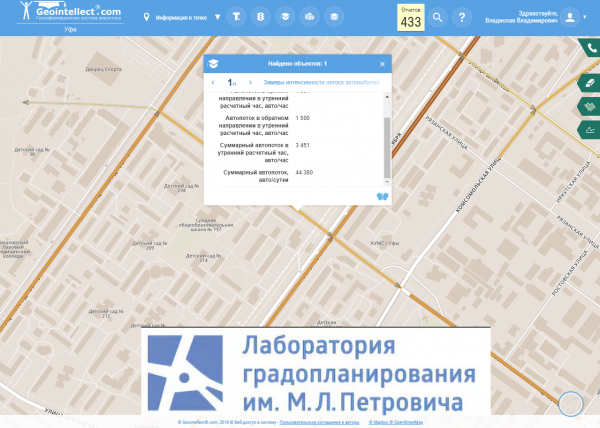Open the green chart graph tab
The width and height of the screenshot is (600, 428).
(x=590, y=130)
